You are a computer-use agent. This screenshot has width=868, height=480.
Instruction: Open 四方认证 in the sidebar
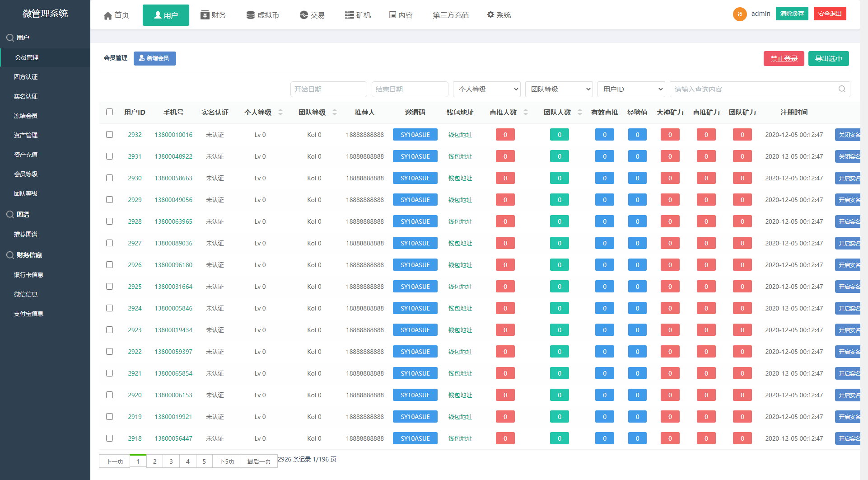26,77
